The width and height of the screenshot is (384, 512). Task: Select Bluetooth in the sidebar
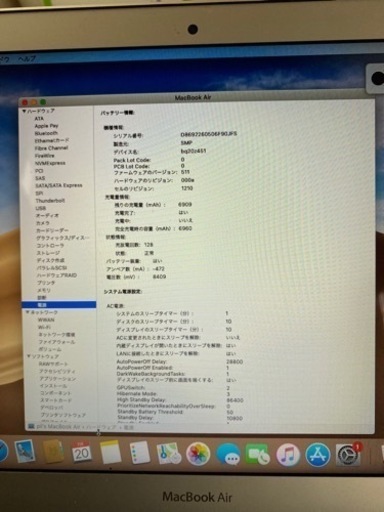pyautogui.click(x=46, y=133)
